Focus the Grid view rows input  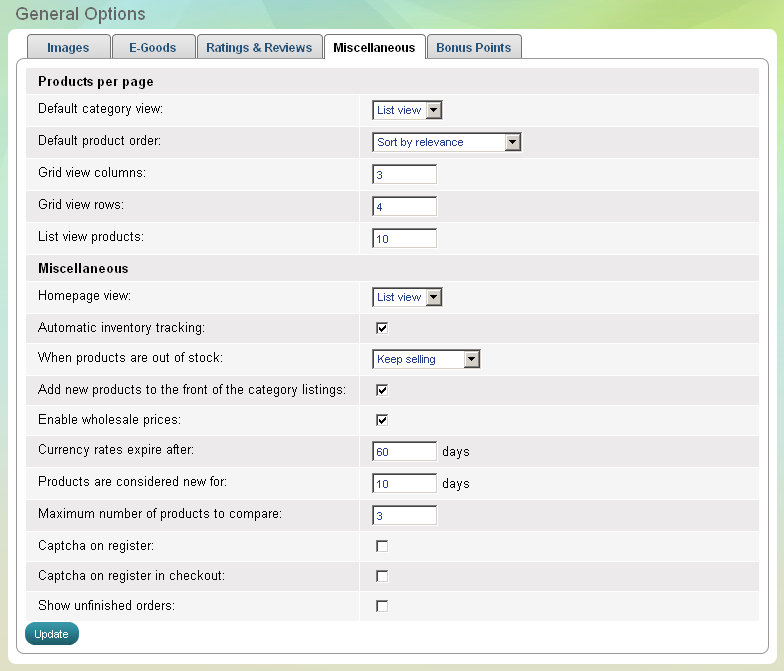pyautogui.click(x=405, y=207)
